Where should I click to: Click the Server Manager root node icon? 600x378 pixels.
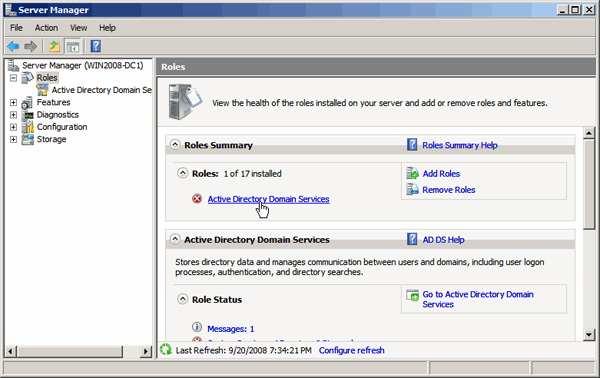click(13, 65)
